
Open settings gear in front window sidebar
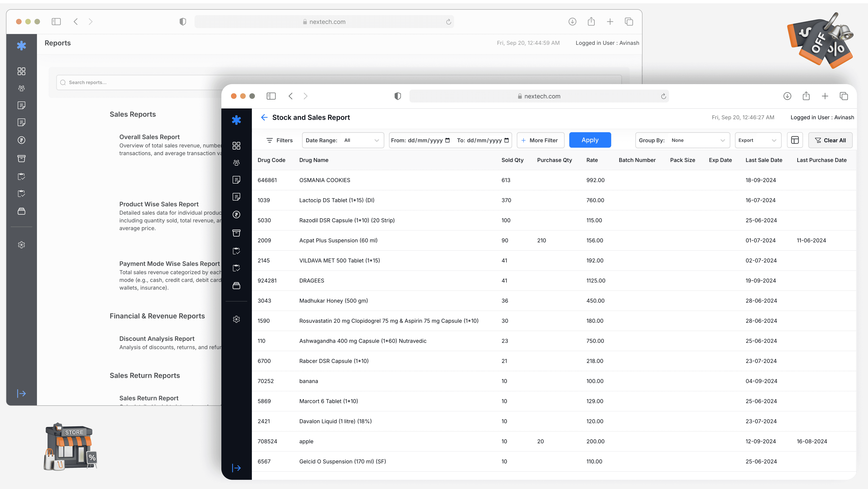[236, 319]
